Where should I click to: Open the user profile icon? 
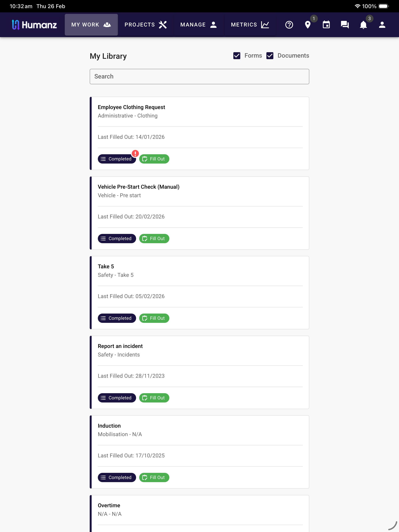click(382, 25)
